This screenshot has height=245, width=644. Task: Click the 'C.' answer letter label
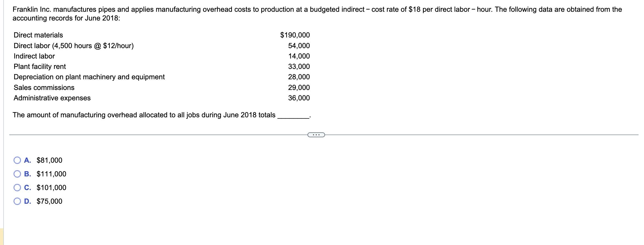(27, 188)
